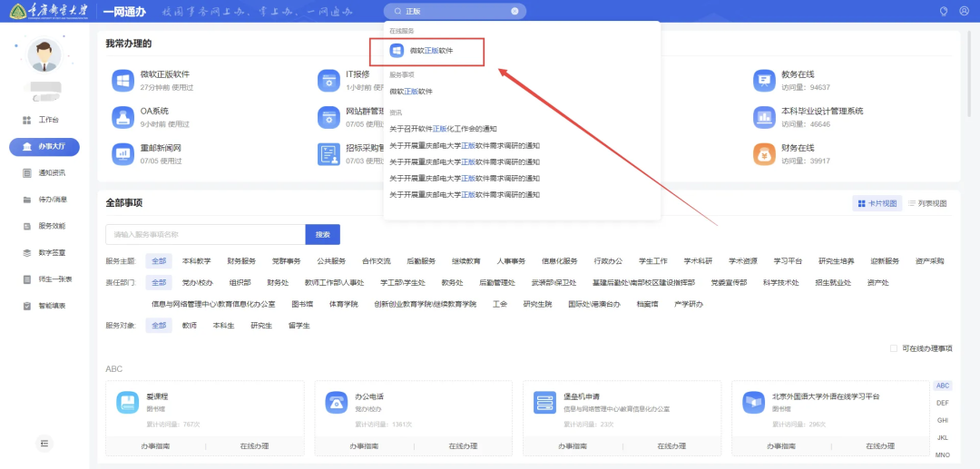The height and width of the screenshot is (469, 980).
Task: Open the 堡垒机申请 server icon
Action: pos(544,402)
